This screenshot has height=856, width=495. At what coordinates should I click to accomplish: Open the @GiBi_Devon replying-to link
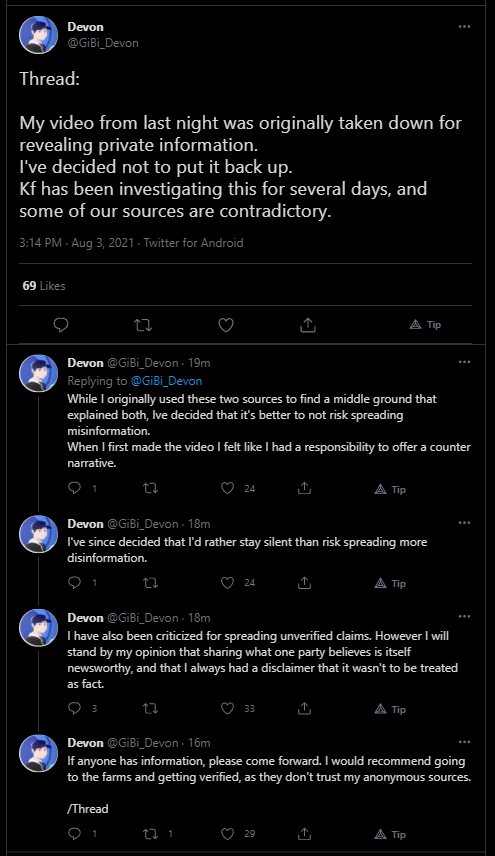(166, 381)
